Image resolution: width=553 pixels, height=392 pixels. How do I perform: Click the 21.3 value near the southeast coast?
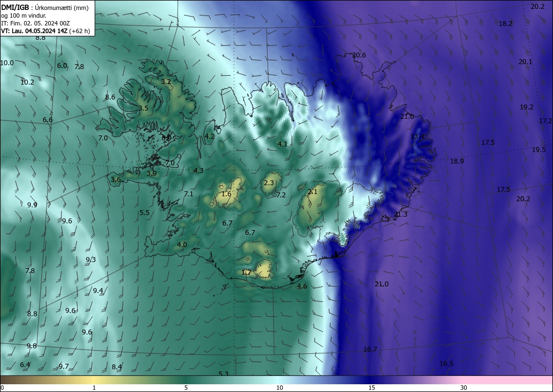(x=400, y=215)
